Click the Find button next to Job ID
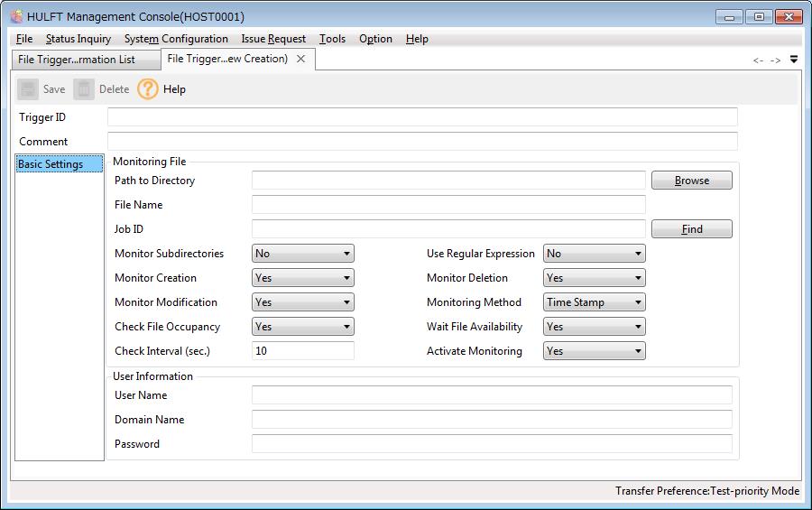The image size is (812, 510). [692, 229]
